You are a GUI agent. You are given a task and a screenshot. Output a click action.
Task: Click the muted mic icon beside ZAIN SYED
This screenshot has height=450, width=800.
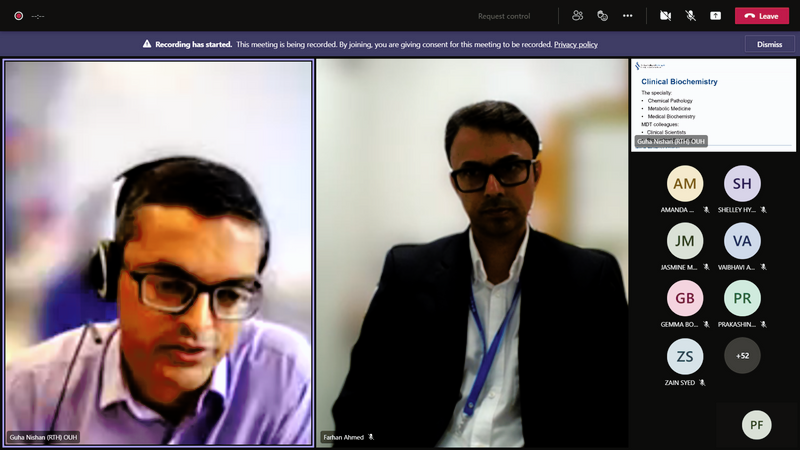pos(702,383)
